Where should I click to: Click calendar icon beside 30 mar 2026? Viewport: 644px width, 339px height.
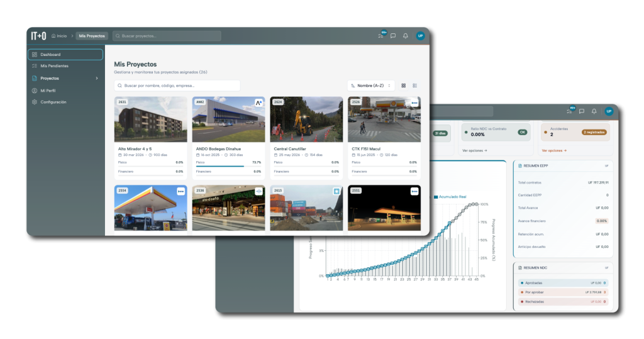coord(120,155)
